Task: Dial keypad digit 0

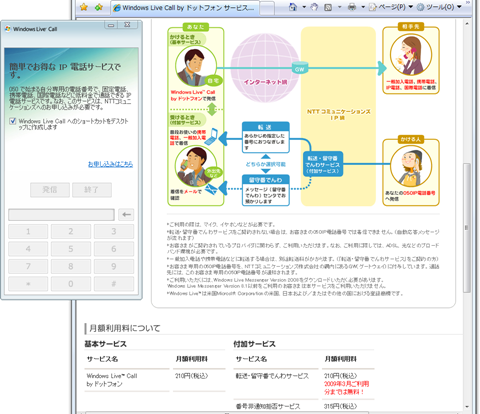Action: tap(71, 284)
